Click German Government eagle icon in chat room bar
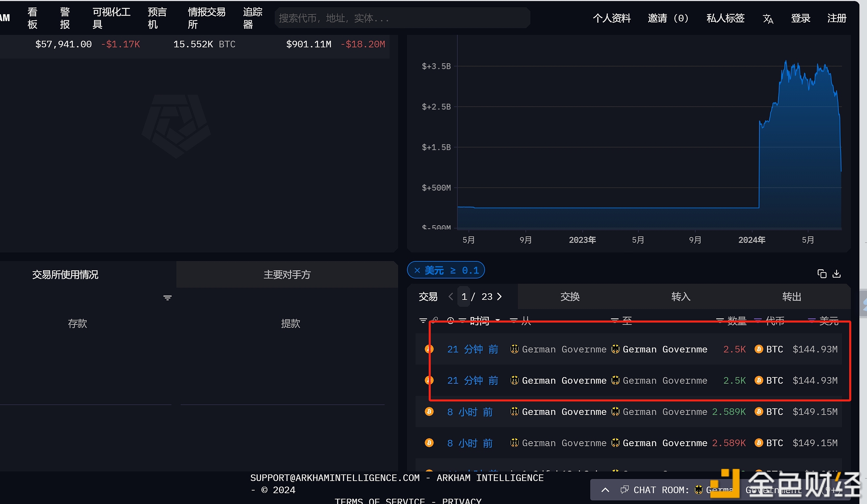The height and width of the screenshot is (504, 867). (699, 490)
